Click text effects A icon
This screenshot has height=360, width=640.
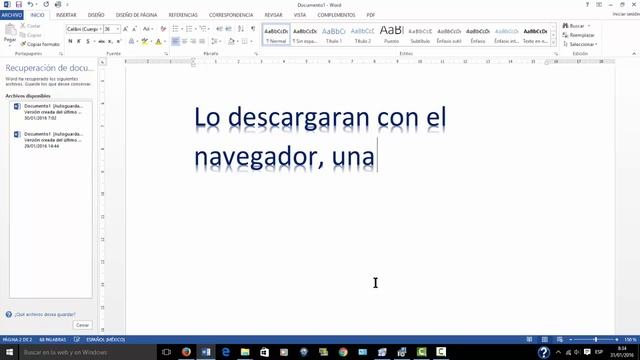point(131,41)
